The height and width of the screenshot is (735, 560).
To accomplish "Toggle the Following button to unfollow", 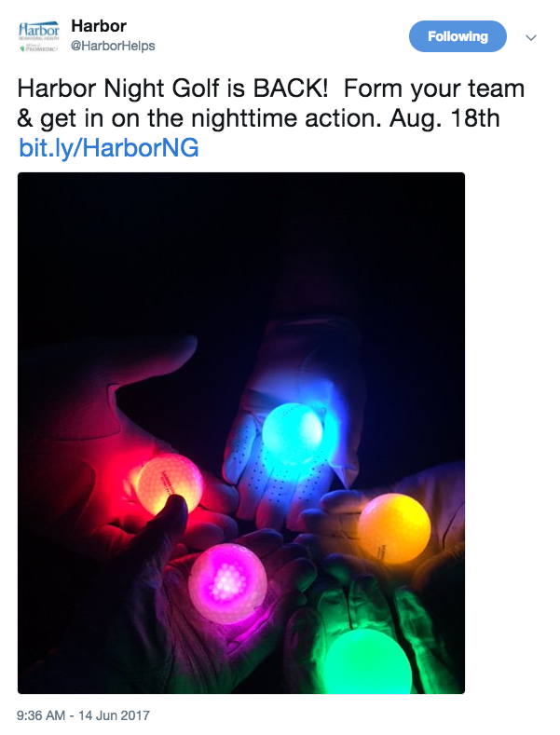I will point(458,36).
